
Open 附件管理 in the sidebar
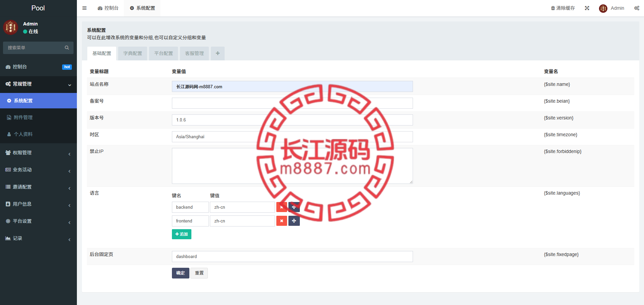[38, 117]
